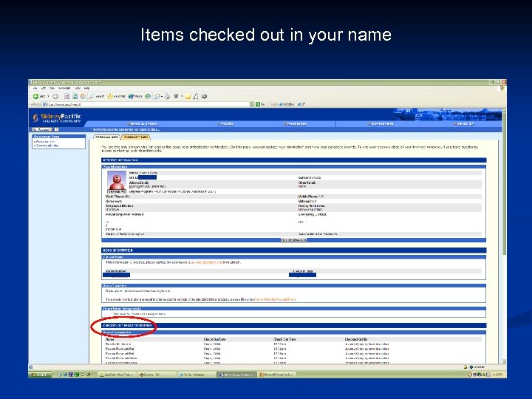Viewport: 532px width, 399px height.
Task: Click the browser Back arrow icon
Action: [x=35, y=96]
